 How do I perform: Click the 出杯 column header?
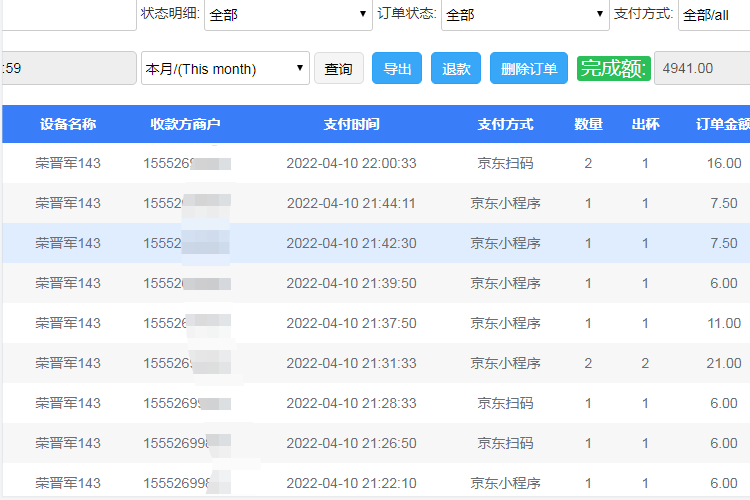[x=645, y=124]
